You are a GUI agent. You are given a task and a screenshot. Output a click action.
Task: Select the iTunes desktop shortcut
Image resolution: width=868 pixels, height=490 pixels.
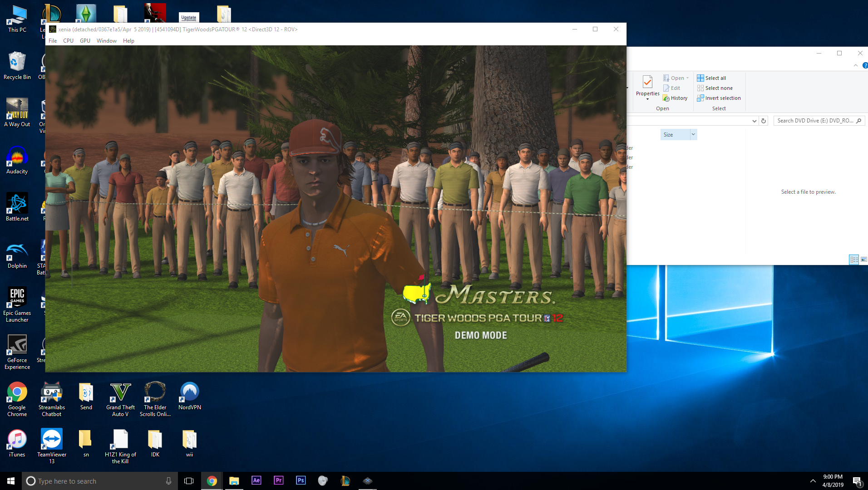(17, 444)
